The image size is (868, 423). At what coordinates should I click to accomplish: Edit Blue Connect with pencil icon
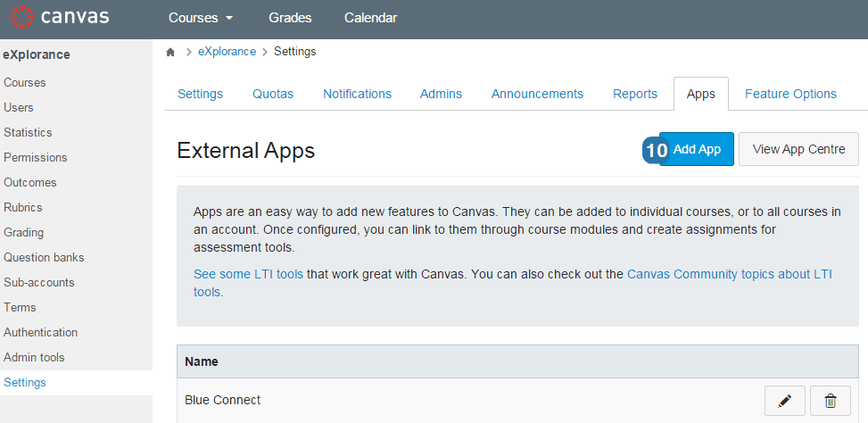tap(784, 401)
